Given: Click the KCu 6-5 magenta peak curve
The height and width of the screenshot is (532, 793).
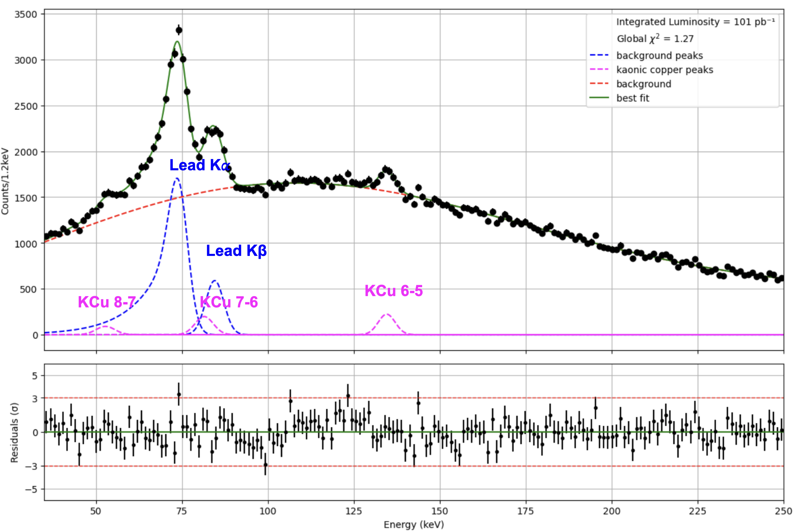Looking at the screenshot, I should point(387,315).
